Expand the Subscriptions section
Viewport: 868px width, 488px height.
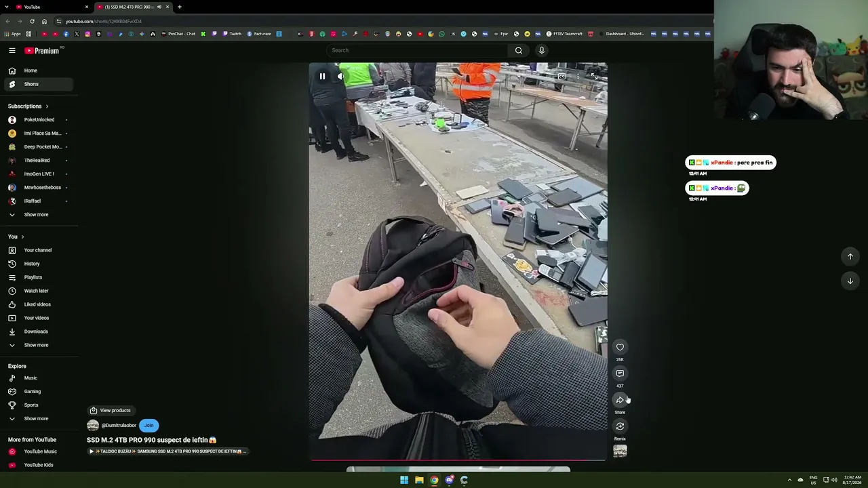[x=28, y=106]
